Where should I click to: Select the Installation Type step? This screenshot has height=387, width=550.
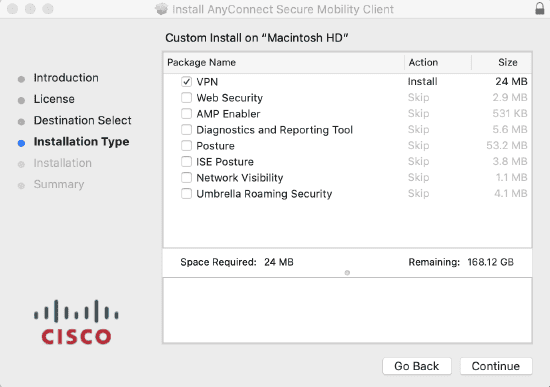(x=81, y=142)
